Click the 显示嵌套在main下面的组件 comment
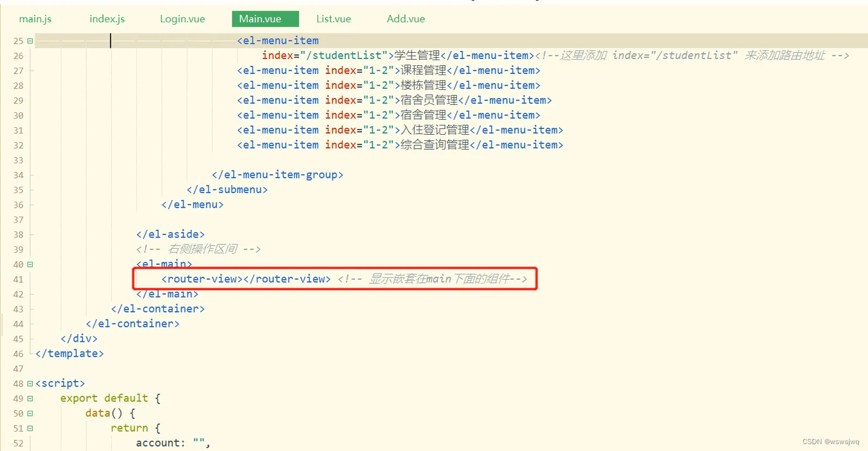The height and width of the screenshot is (451, 868). pos(433,279)
